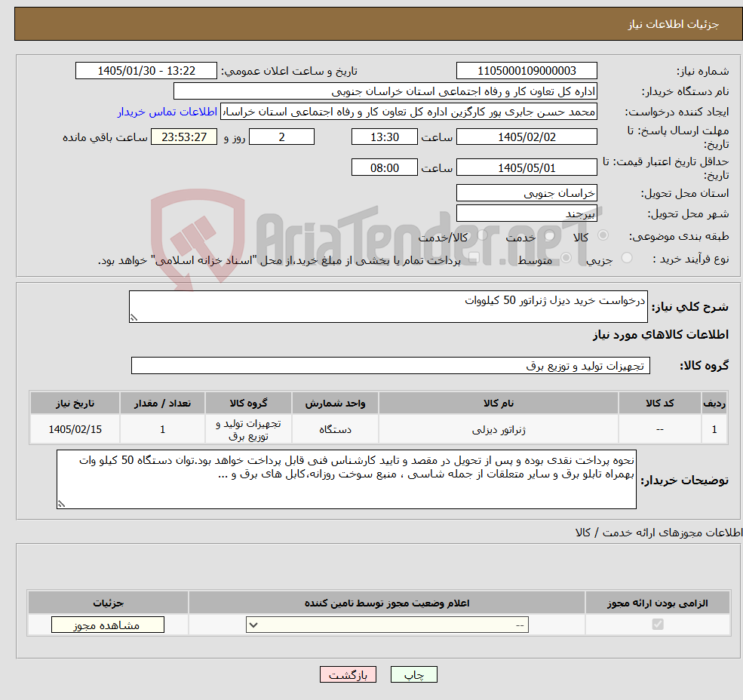Toggle the mandatory permit checkbox
This screenshot has height=700, width=743.
pos(658,625)
